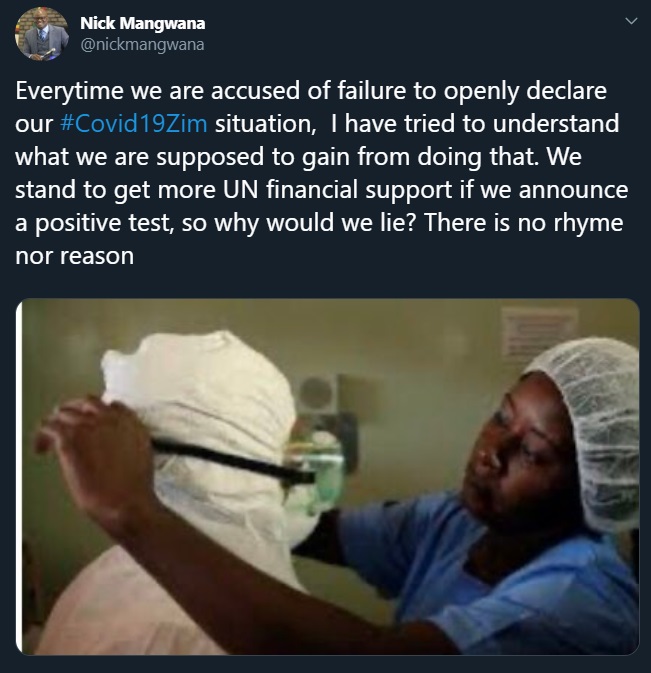
Task: Select the tweet's last line 'nor reason'
Action: (x=75, y=256)
